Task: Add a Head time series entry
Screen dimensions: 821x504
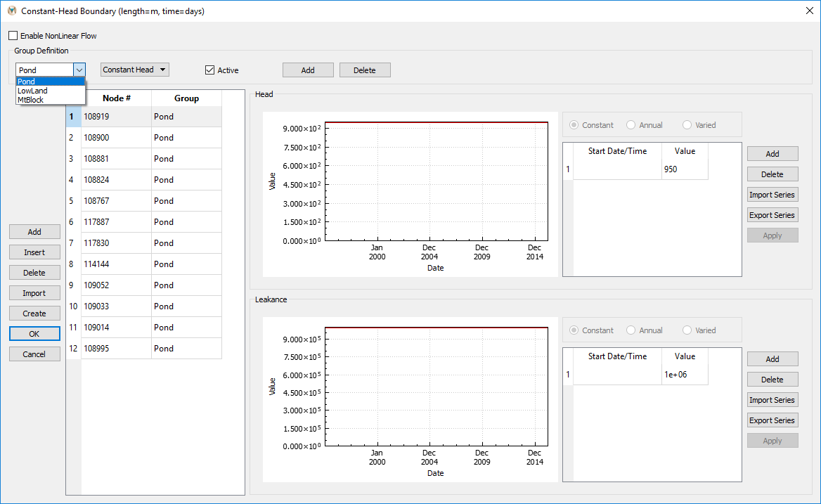Action: 772,154
